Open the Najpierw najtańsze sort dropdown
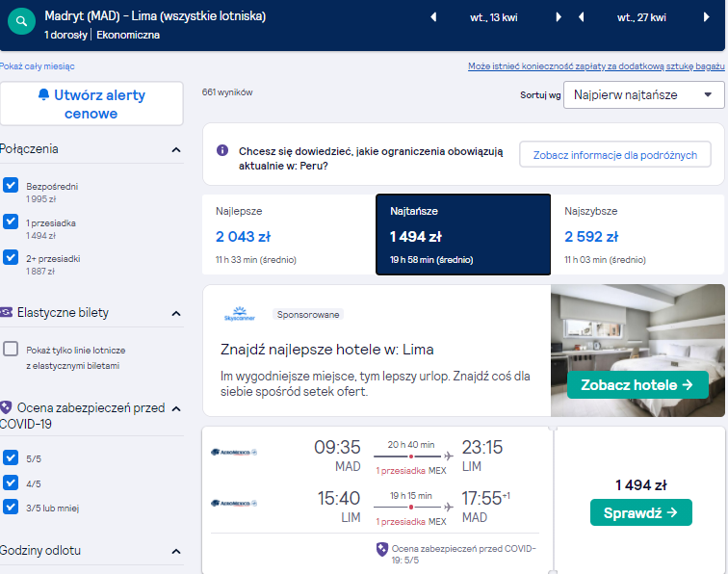The width and height of the screenshot is (728, 574). point(643,94)
